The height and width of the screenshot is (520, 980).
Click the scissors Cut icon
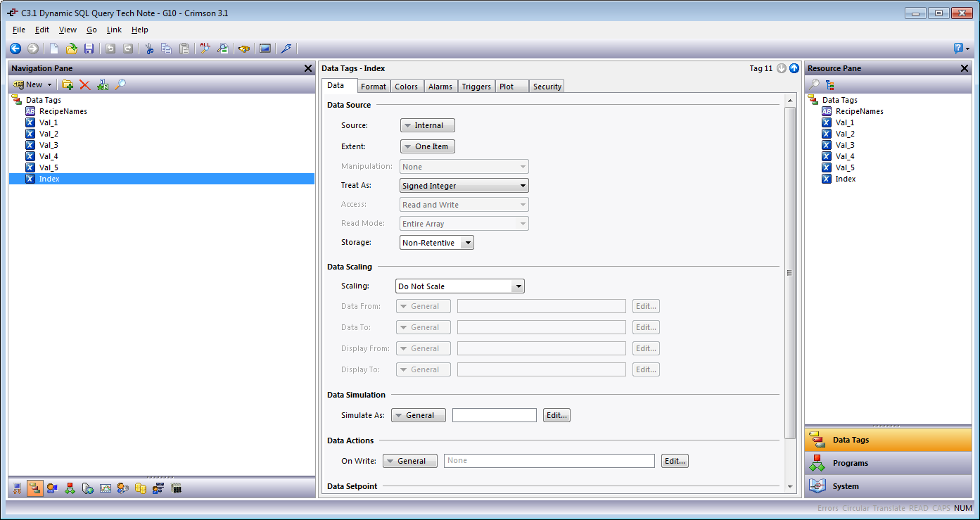tap(149, 49)
